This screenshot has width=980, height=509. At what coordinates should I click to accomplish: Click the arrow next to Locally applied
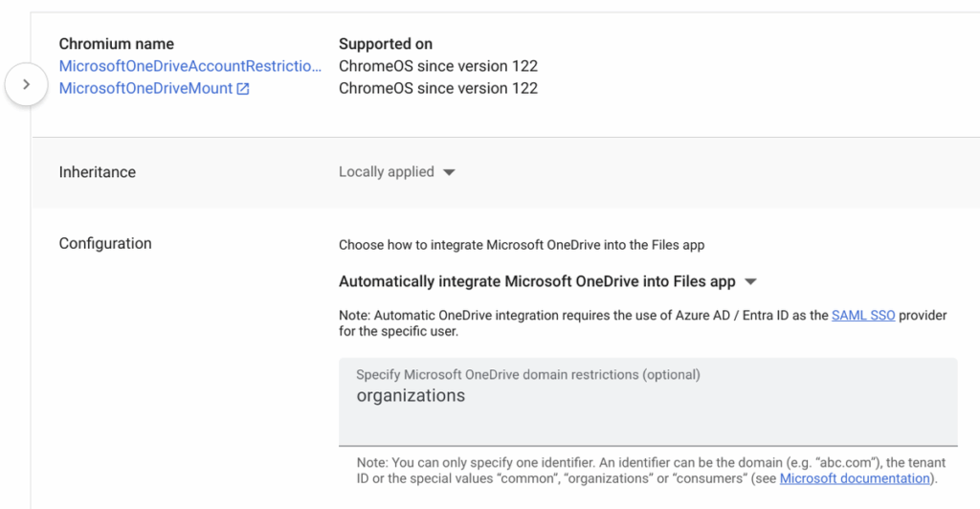(x=450, y=173)
